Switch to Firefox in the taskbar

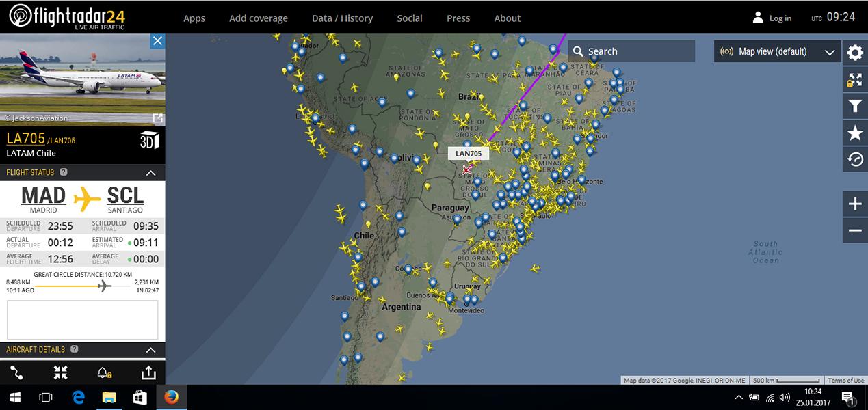171,397
